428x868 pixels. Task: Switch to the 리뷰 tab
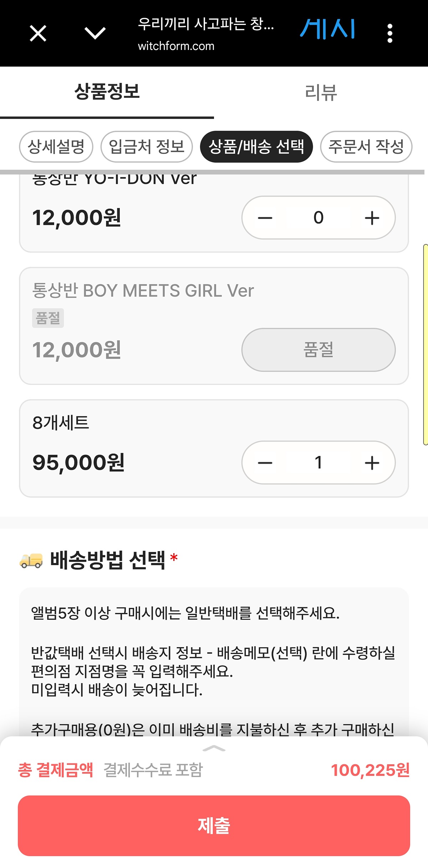tap(321, 92)
